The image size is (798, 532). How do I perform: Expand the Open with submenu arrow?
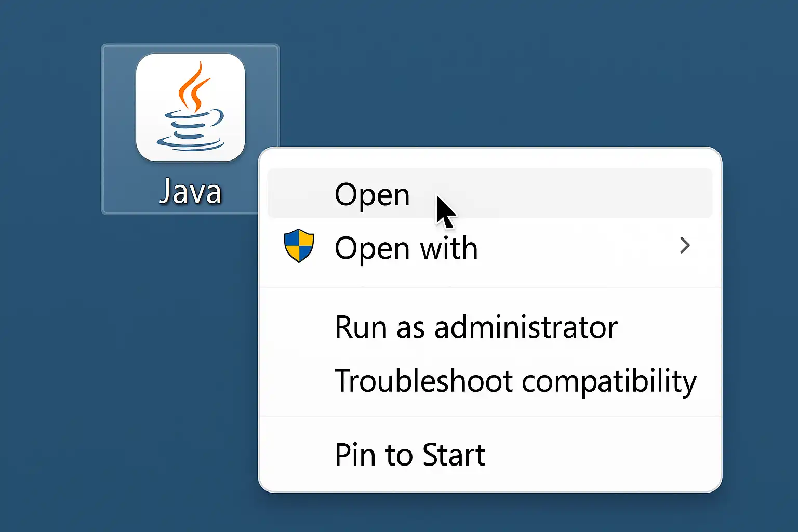pyautogui.click(x=685, y=246)
